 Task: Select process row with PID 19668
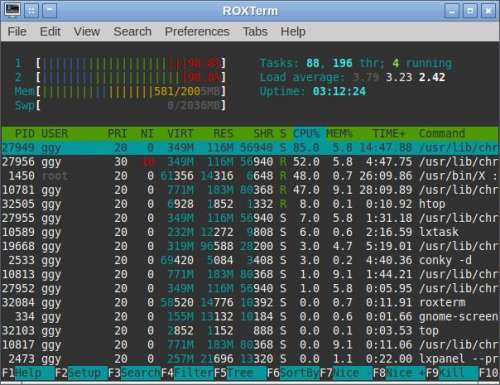[250, 246]
